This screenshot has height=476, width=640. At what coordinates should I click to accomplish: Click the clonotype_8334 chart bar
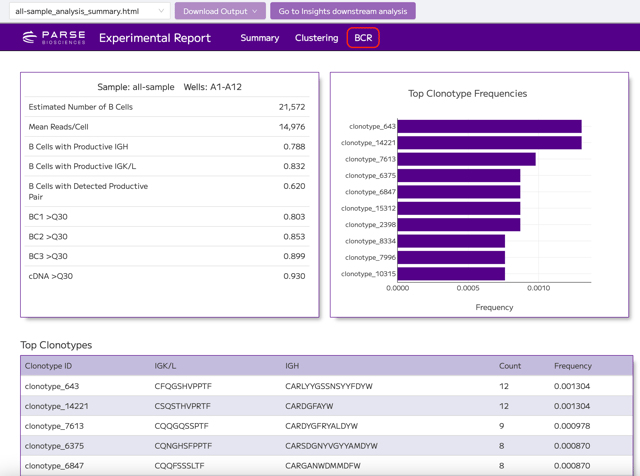coord(451,241)
